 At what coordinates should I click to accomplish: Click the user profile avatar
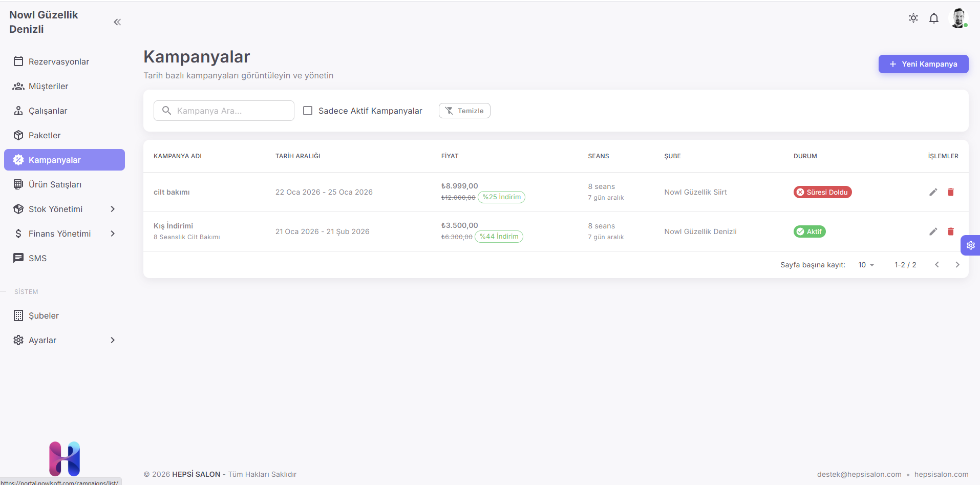click(x=958, y=18)
